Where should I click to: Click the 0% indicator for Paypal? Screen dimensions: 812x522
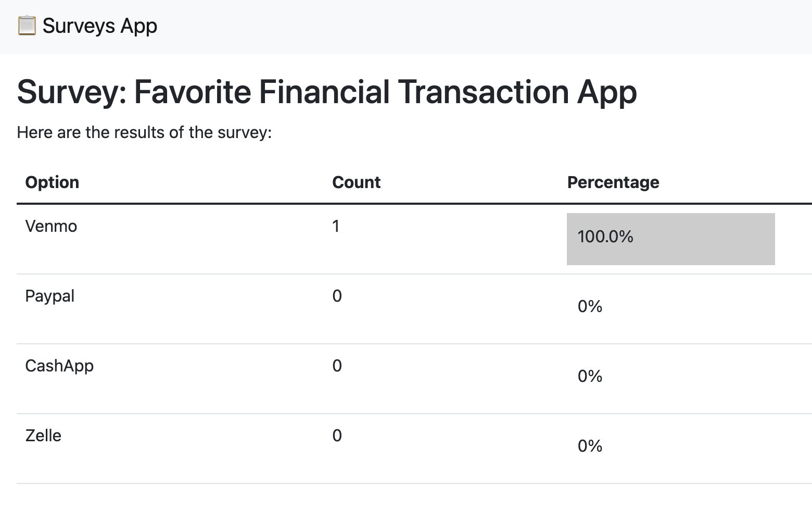point(590,307)
